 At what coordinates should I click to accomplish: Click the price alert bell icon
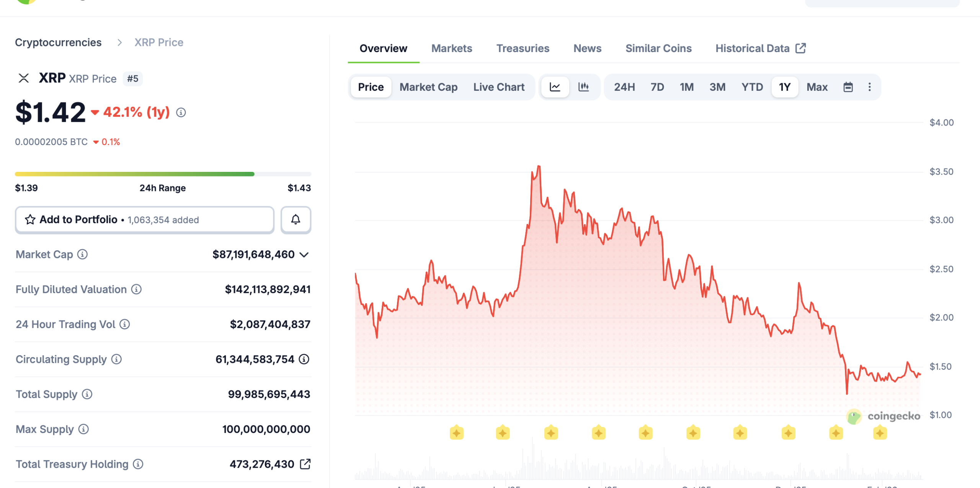tap(295, 219)
